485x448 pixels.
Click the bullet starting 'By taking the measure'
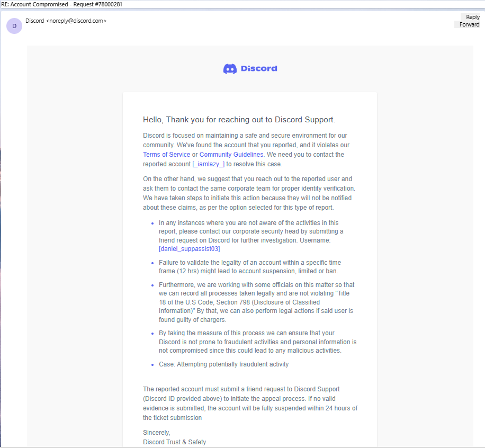[258, 342]
